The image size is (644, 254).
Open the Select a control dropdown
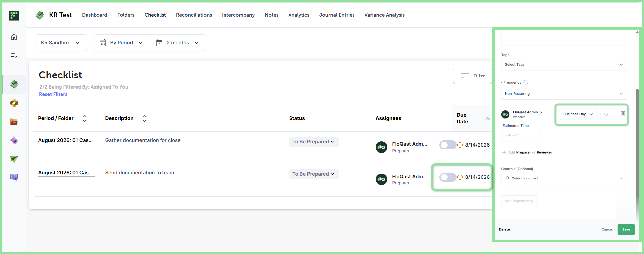point(564,178)
